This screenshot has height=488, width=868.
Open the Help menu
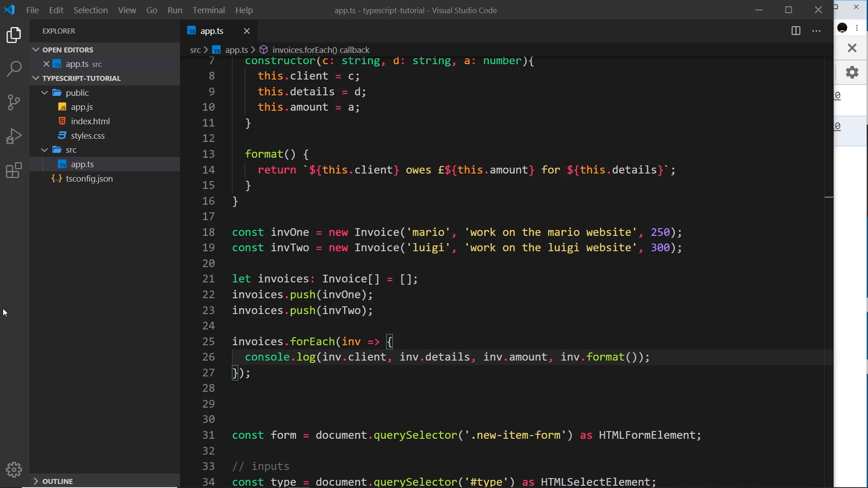point(244,10)
